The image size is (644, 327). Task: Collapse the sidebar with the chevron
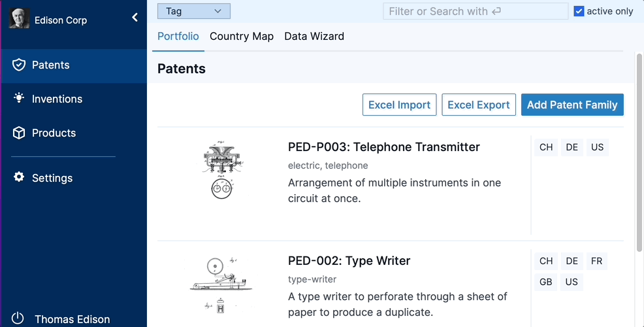click(135, 18)
